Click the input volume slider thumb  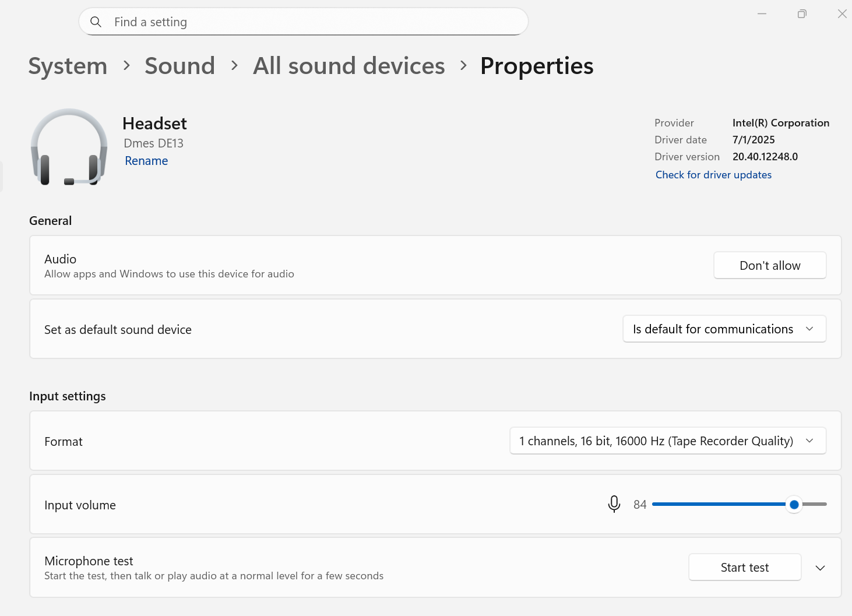click(x=794, y=505)
